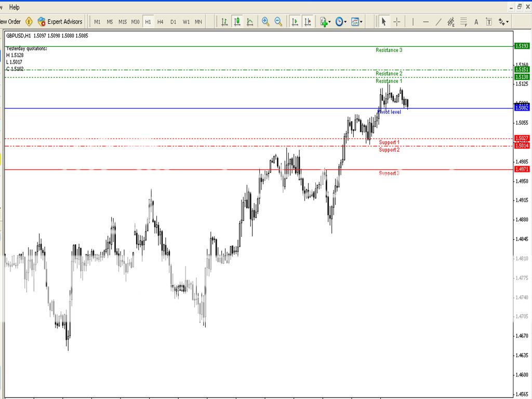This screenshot has width=532, height=399.
Task: Switch chart to W1 weekly timeframe
Action: (186, 22)
